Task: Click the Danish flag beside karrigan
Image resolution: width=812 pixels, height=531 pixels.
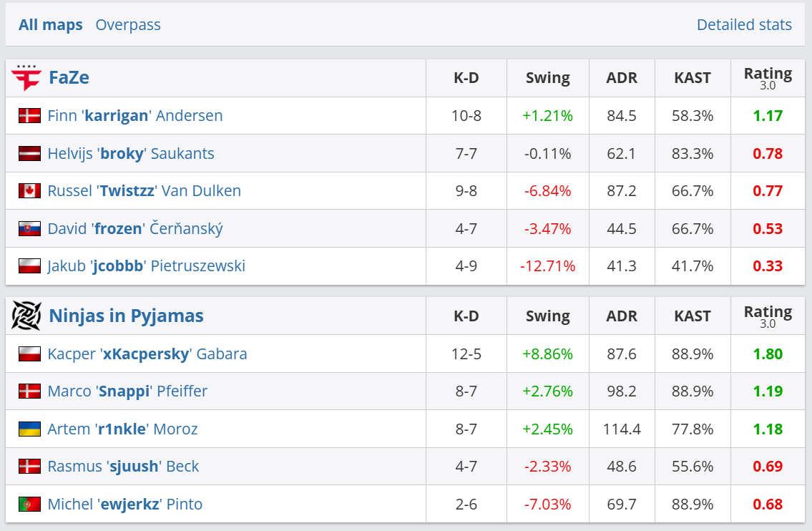Action: click(x=29, y=116)
